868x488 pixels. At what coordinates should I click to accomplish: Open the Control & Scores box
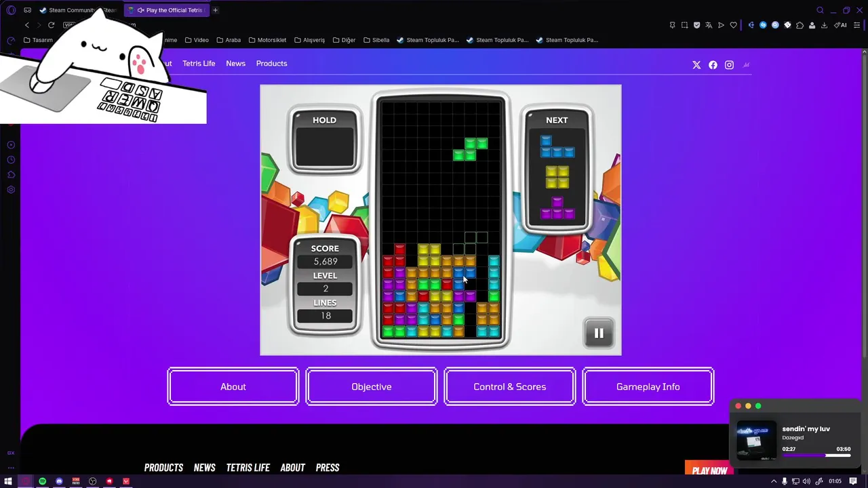click(510, 386)
